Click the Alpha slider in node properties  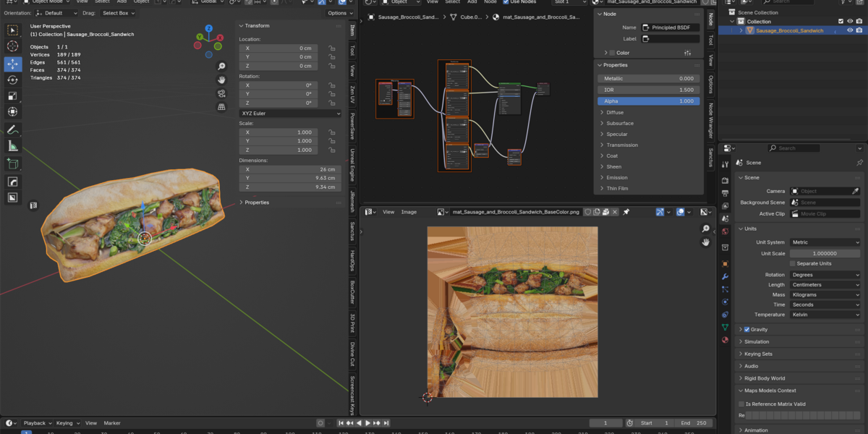tap(649, 101)
